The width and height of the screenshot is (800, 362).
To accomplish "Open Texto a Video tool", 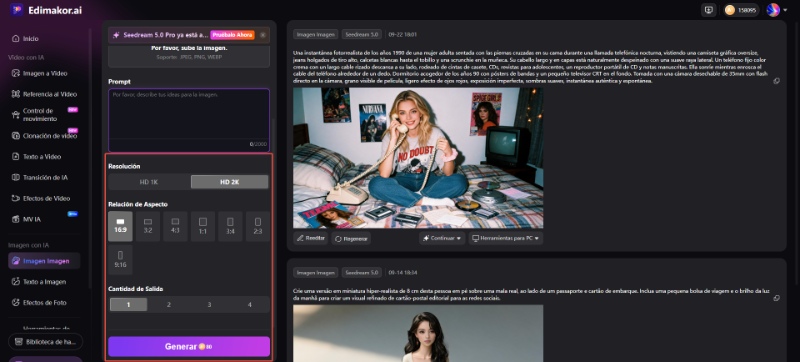I will (x=37, y=157).
